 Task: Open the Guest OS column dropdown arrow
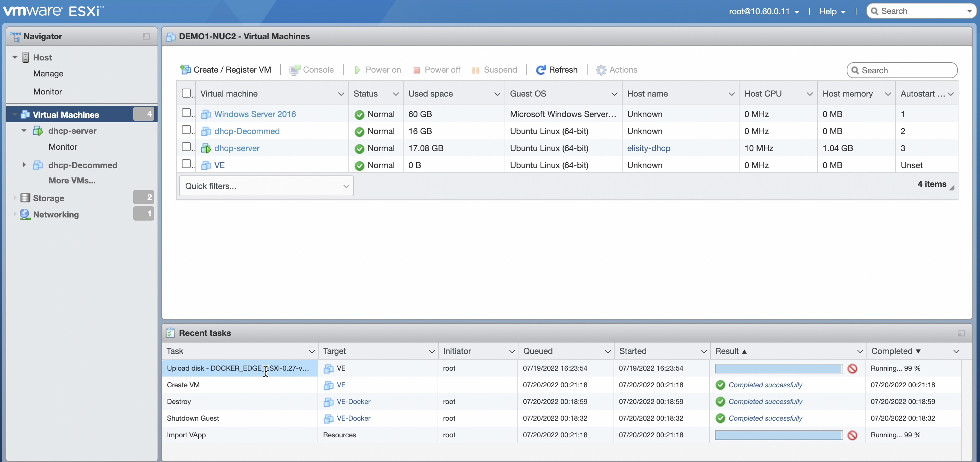(x=614, y=94)
